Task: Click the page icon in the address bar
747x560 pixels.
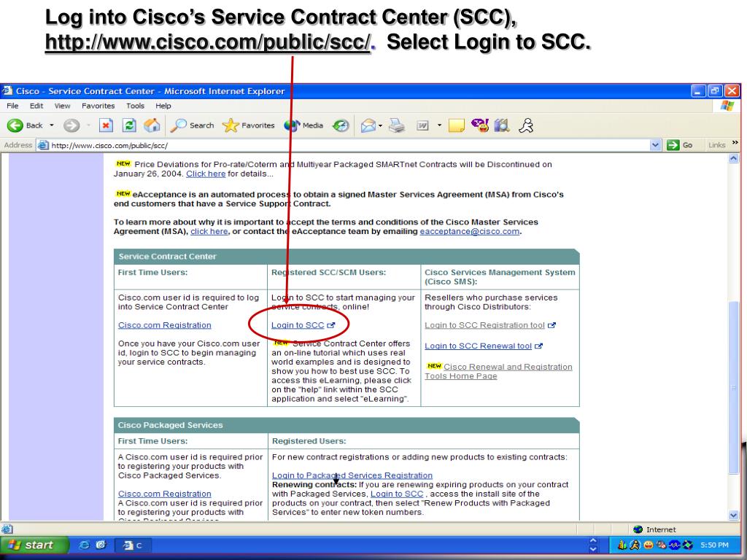Action: pyautogui.click(x=43, y=145)
